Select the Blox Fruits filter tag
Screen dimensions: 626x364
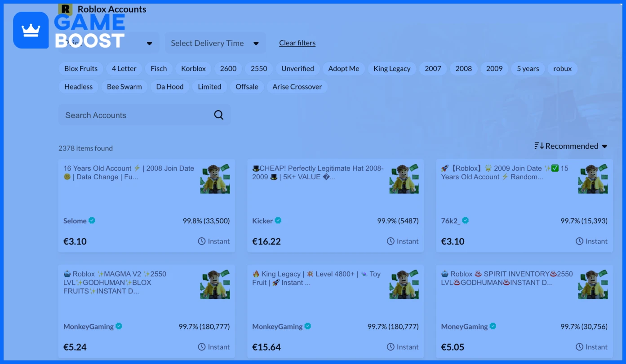pos(81,69)
